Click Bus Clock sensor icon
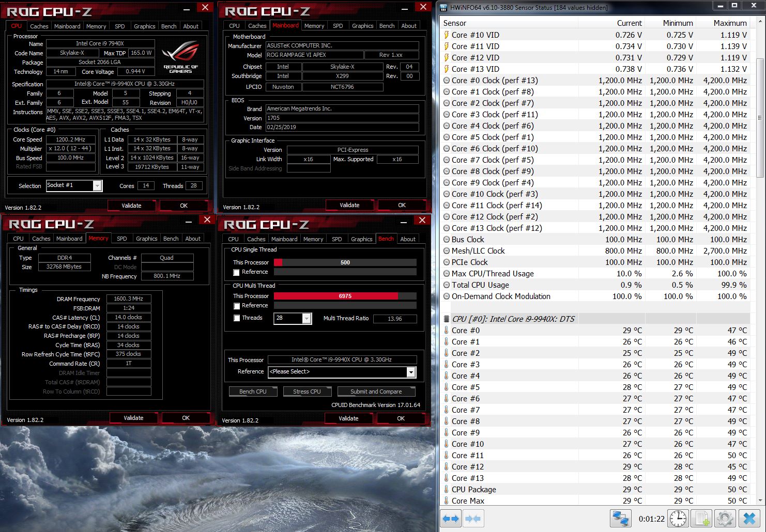 click(447, 240)
